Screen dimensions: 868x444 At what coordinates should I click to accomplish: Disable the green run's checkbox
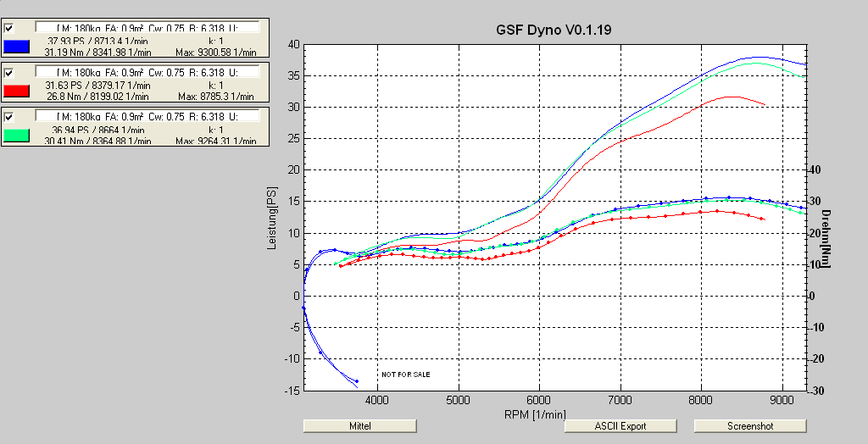[x=9, y=117]
